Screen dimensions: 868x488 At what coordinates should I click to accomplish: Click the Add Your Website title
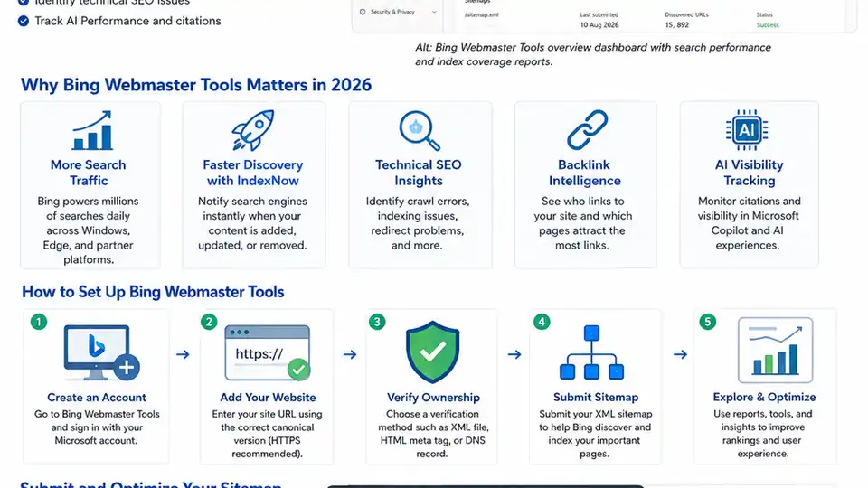[268, 398]
